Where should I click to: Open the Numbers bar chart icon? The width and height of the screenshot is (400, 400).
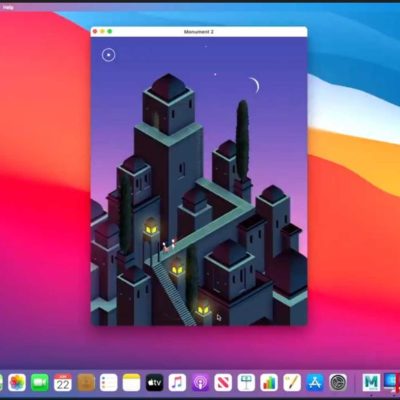pos(269,382)
